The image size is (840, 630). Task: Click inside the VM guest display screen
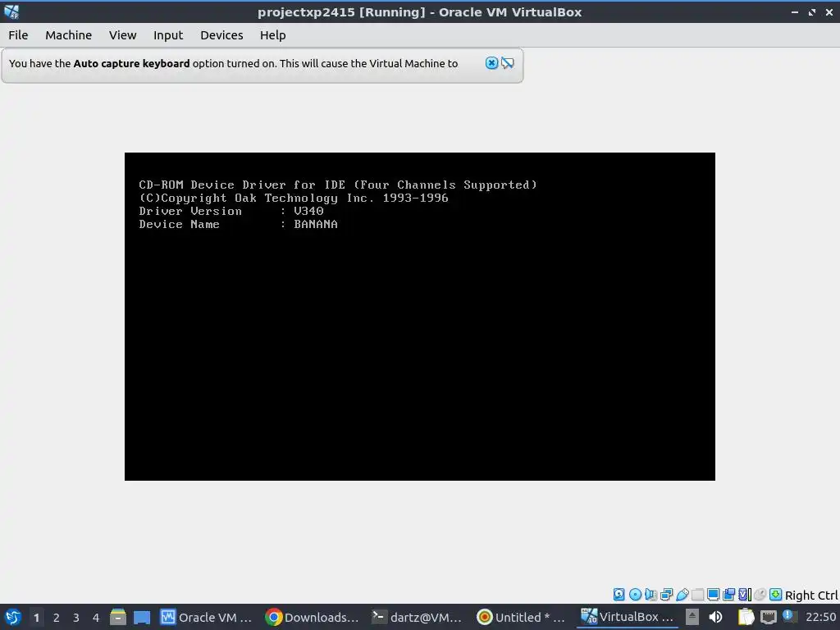[x=420, y=317]
